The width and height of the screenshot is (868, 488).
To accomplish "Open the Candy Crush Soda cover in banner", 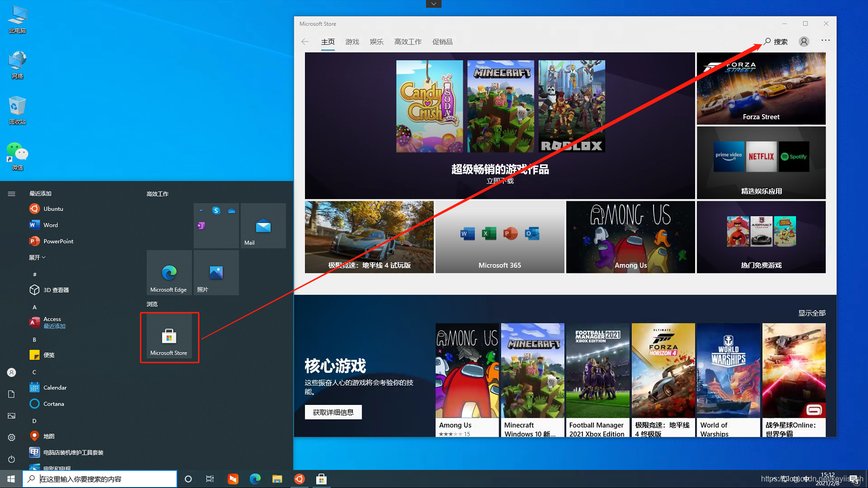I will [429, 106].
